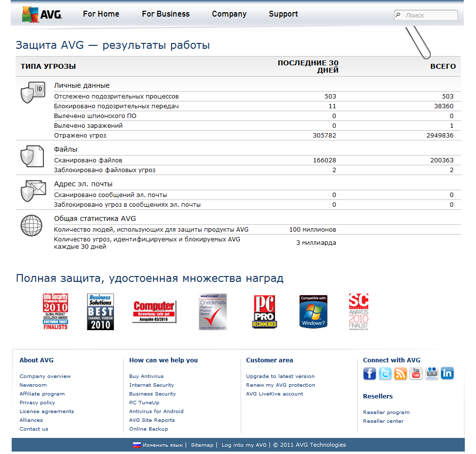Screen dimensions: 476x454
Task: Click the magnifier icon in the search box
Action: pyautogui.click(x=399, y=15)
